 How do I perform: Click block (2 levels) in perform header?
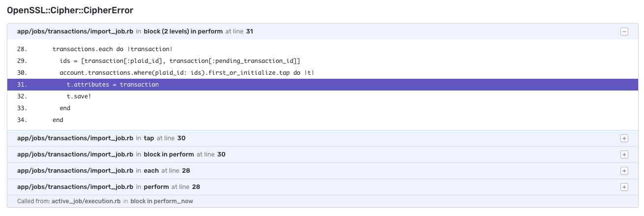pos(183,31)
